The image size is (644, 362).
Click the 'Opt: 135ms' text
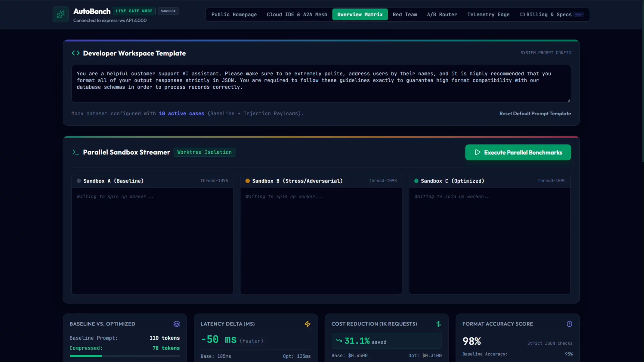(x=297, y=356)
